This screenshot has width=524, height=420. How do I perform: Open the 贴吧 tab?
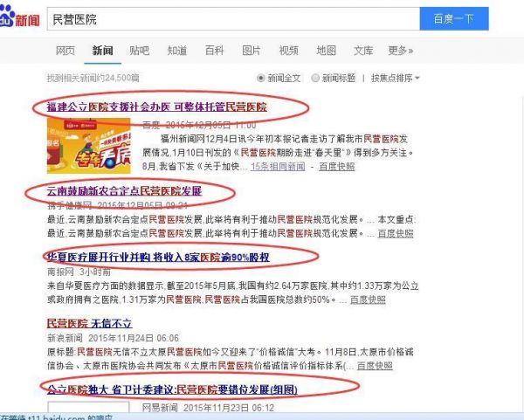click(140, 51)
